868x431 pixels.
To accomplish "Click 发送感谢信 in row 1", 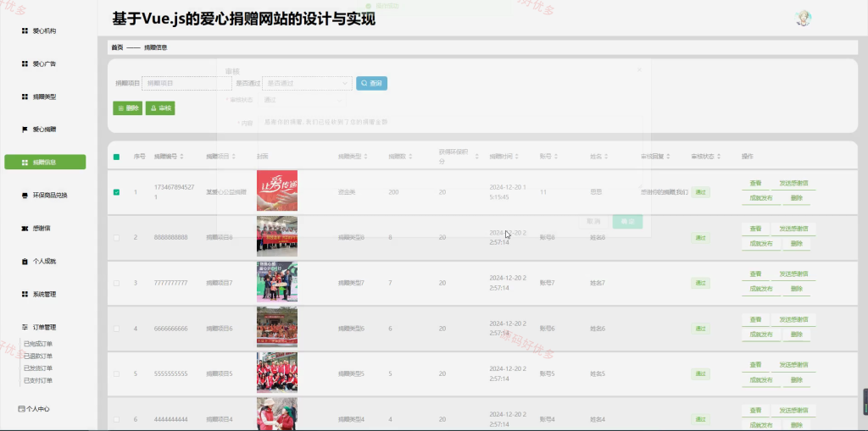I will [x=793, y=183].
